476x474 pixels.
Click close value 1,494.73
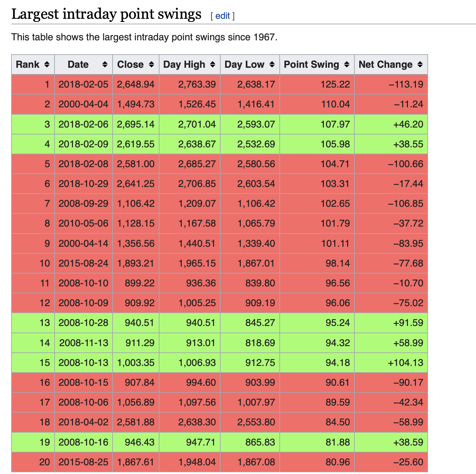136,104
